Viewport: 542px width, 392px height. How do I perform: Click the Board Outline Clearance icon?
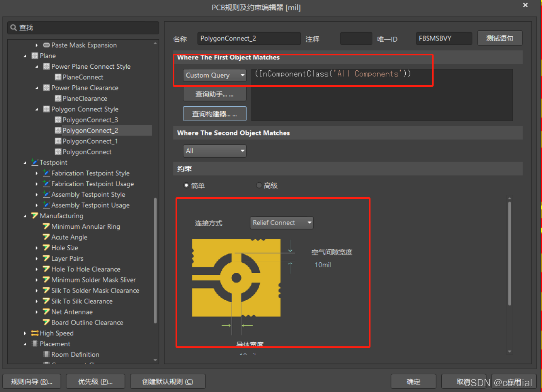tap(47, 322)
